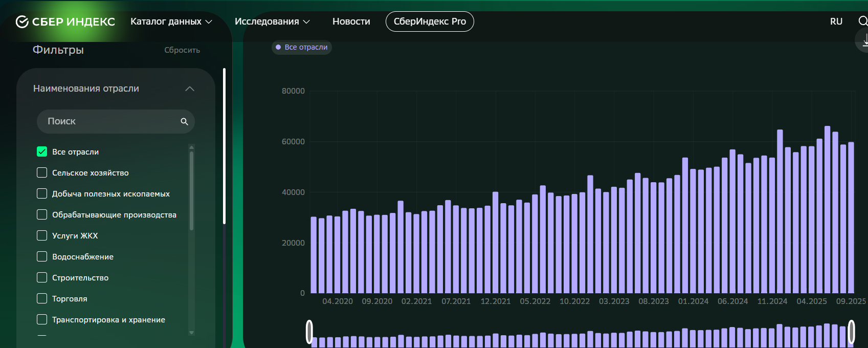Click the download chart icon
The image size is (868, 348).
(x=864, y=40)
